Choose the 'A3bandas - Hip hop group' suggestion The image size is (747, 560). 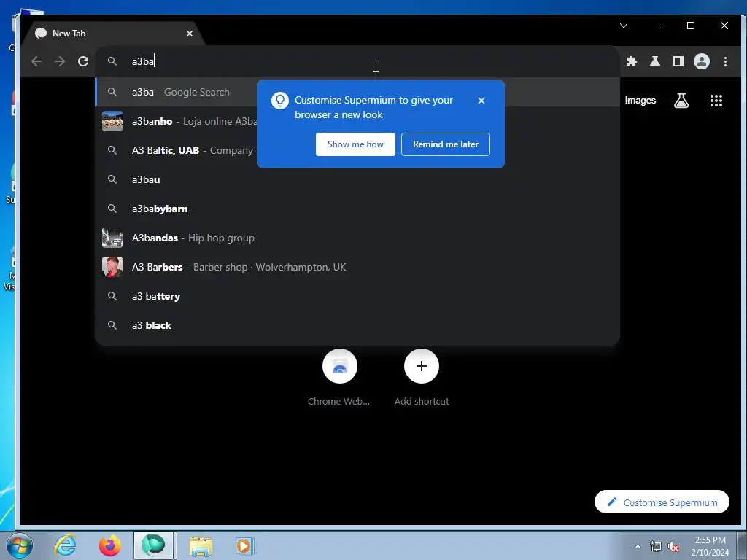coord(357,238)
